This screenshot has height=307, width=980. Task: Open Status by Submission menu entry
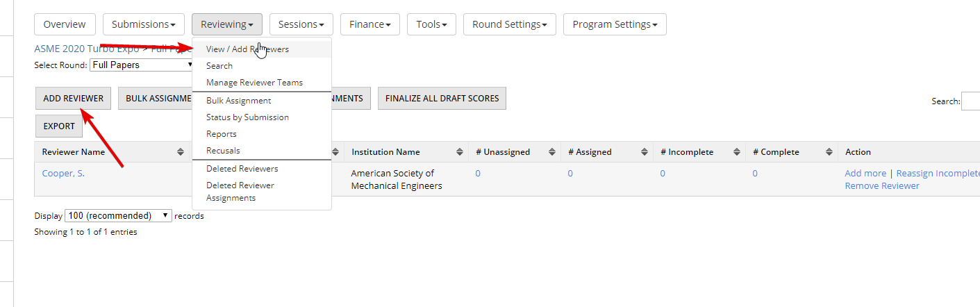click(x=247, y=117)
